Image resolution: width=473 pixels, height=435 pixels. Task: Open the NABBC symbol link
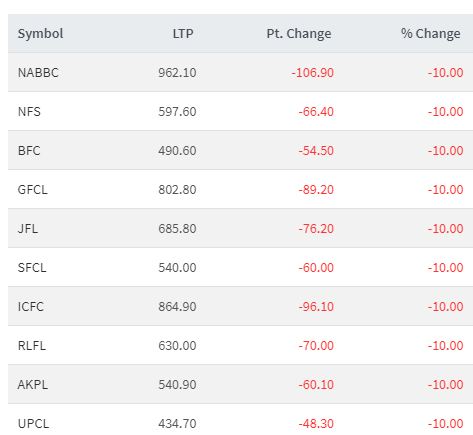(x=38, y=73)
